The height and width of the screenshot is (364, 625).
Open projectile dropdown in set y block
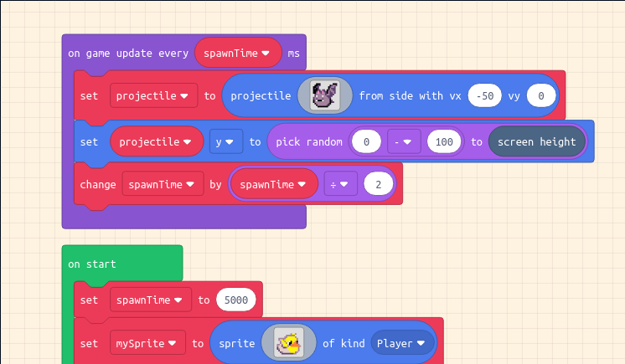coord(157,141)
